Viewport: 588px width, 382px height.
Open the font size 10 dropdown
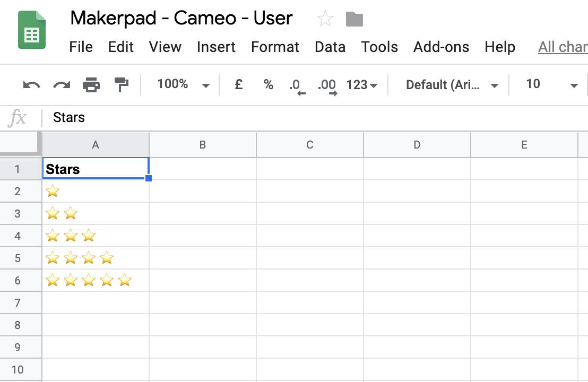point(551,84)
